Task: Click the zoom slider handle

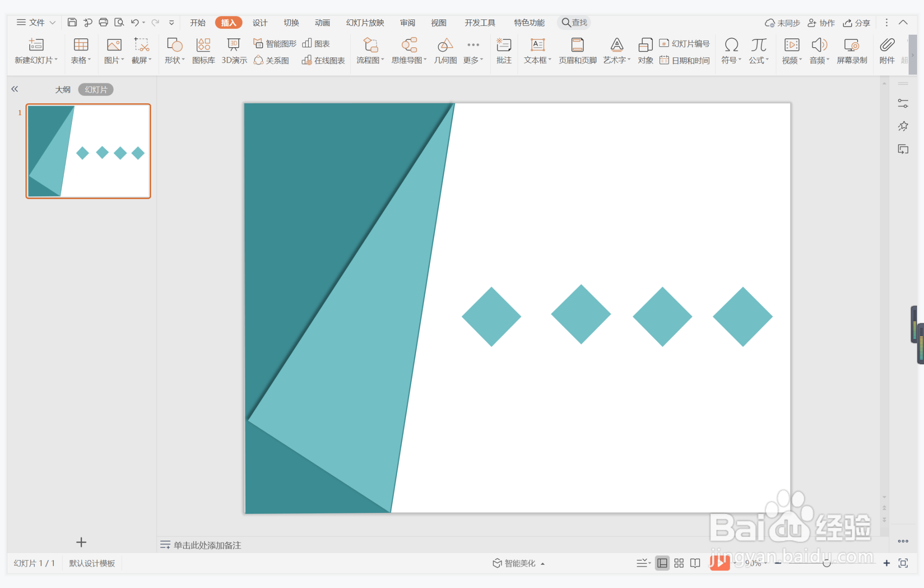Action: point(826,563)
